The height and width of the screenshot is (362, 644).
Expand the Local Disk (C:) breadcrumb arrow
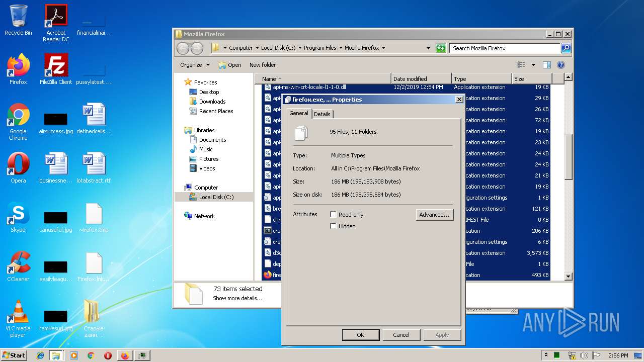[300, 48]
